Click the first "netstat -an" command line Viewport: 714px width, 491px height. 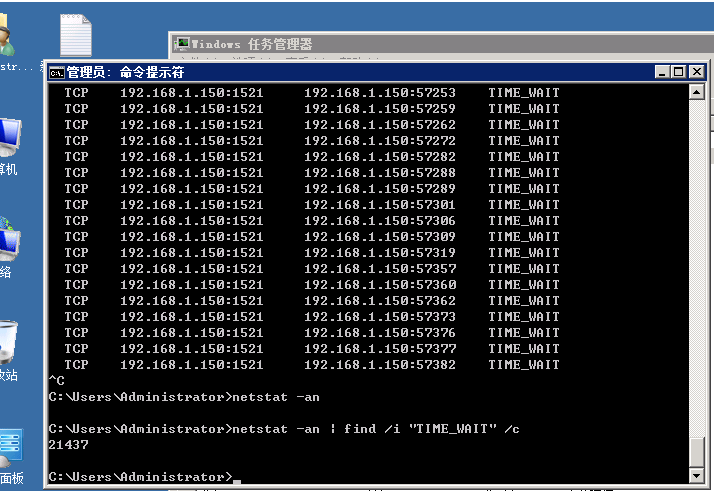[x=184, y=397]
